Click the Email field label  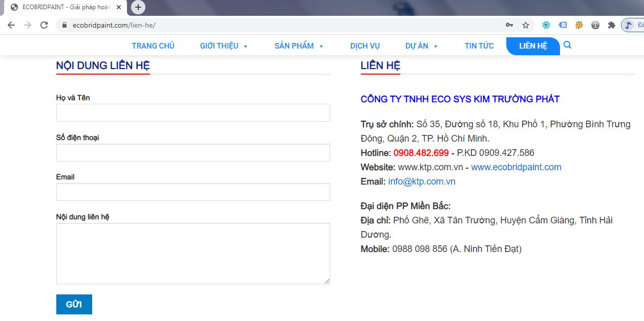point(66,177)
